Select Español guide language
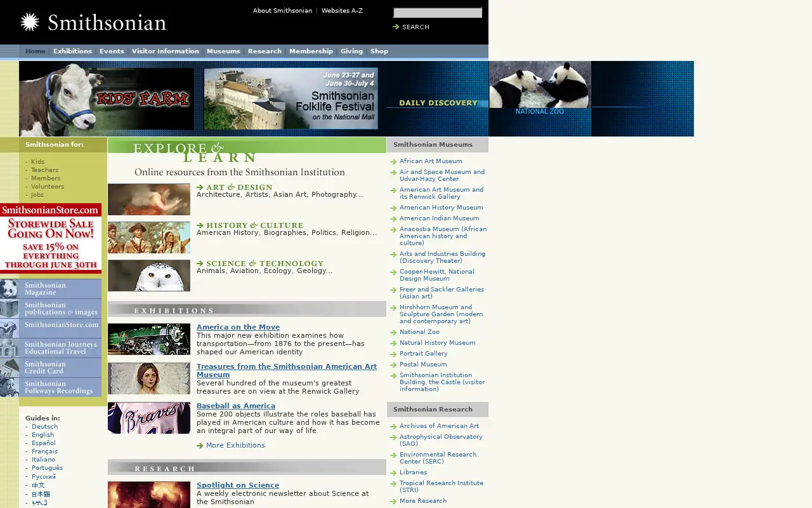812x508 pixels. (44, 443)
